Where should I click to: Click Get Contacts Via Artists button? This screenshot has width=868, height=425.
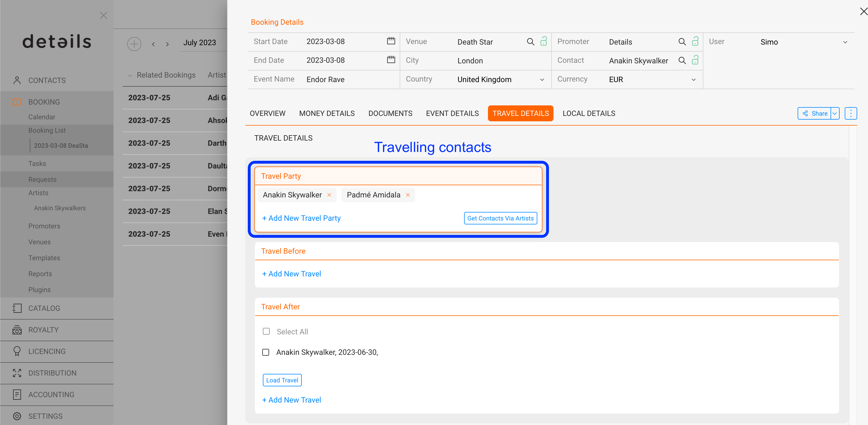point(500,218)
